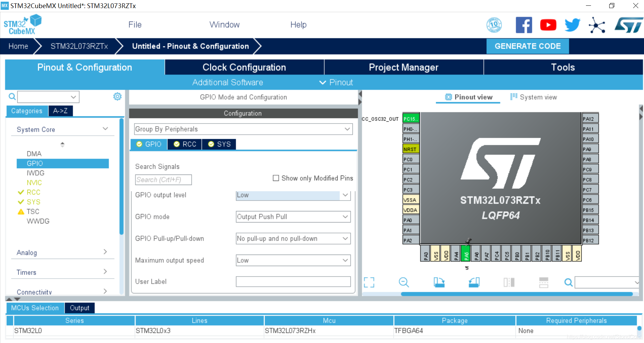Select the PC6 pin on the chip
The image size is (644, 343).
click(x=590, y=200)
